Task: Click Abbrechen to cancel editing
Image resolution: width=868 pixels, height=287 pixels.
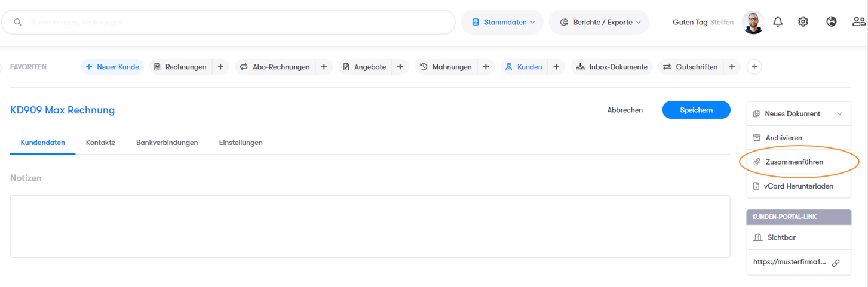Action: pyautogui.click(x=625, y=110)
